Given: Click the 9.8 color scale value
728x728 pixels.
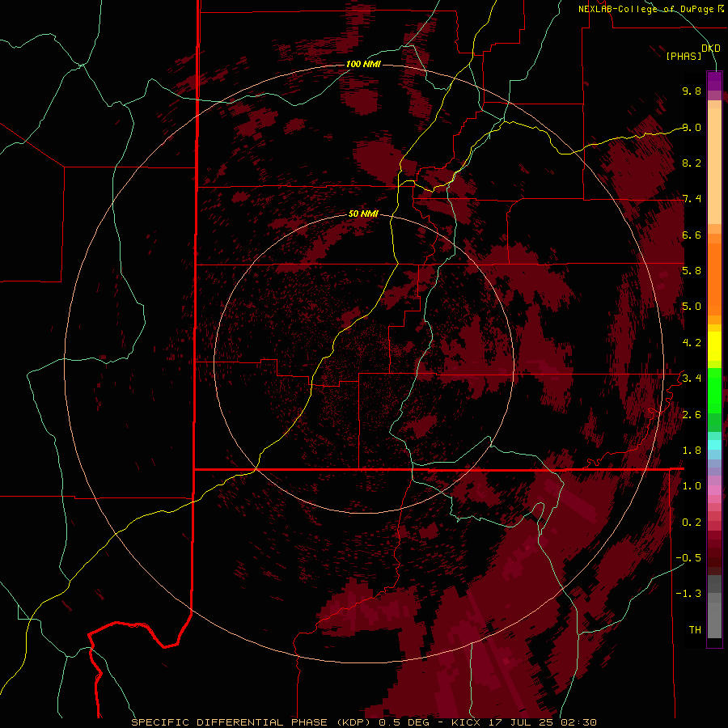Looking at the screenshot, I should click(692, 91).
